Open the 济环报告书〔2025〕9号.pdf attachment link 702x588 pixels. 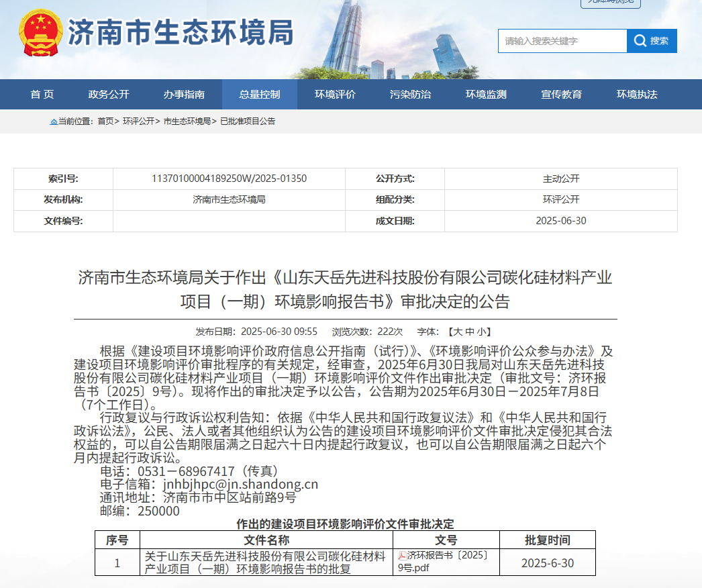[443, 562]
